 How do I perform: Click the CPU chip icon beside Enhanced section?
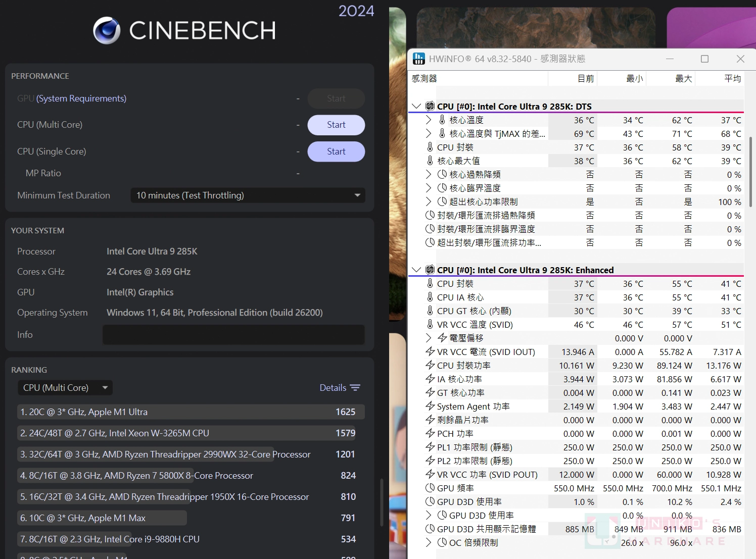tap(430, 270)
